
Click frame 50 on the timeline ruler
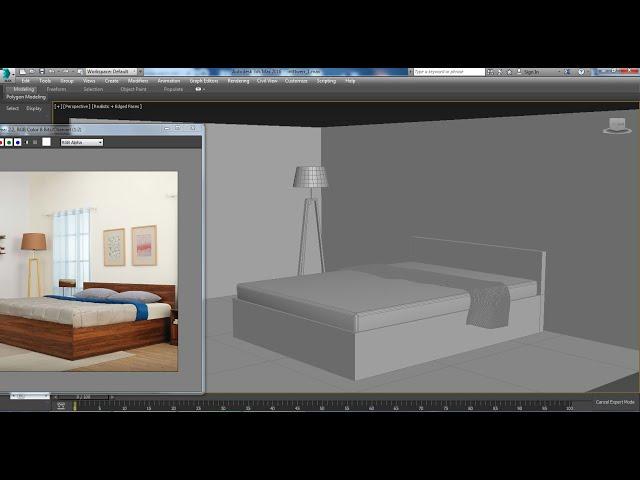pos(322,407)
